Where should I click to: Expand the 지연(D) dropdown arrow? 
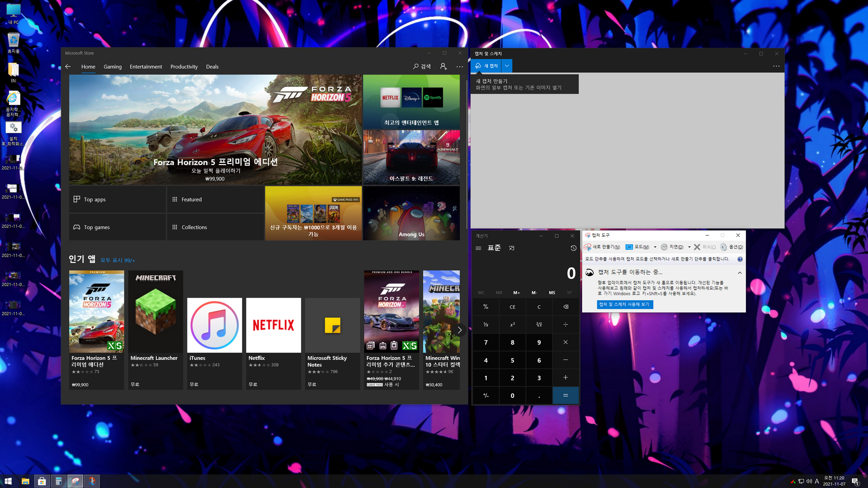689,247
